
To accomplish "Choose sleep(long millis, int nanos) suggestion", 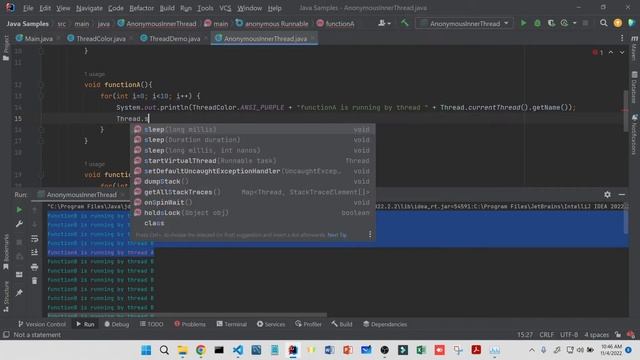I will (252, 150).
